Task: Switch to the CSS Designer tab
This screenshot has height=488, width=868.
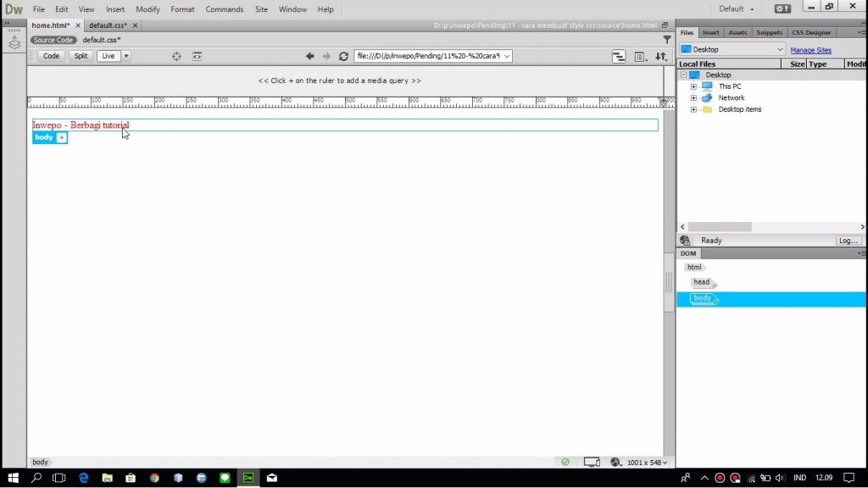Action: pos(811,32)
